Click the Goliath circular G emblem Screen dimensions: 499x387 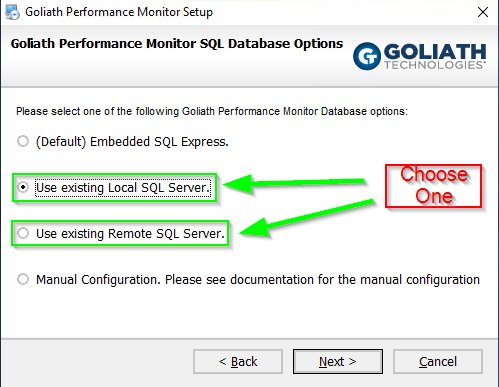point(367,56)
